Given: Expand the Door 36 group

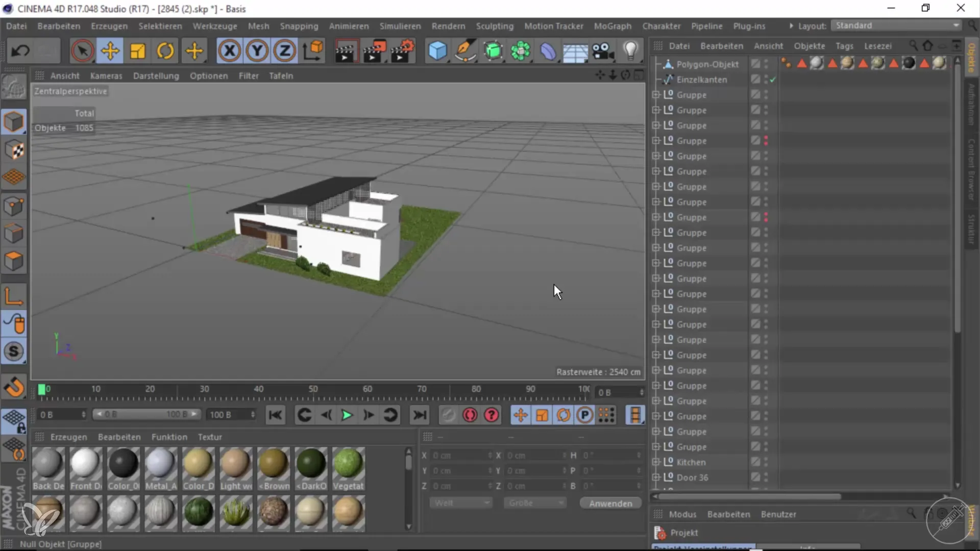Looking at the screenshot, I should (656, 478).
